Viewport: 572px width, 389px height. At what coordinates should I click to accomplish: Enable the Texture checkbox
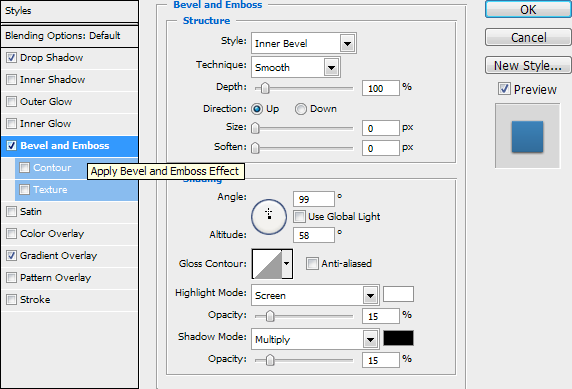(24, 189)
